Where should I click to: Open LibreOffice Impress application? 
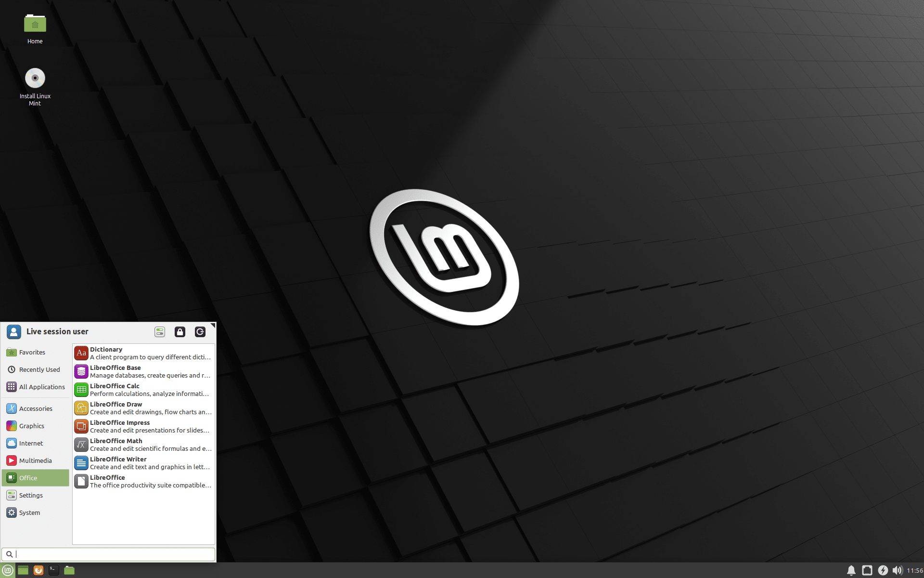pos(143,426)
